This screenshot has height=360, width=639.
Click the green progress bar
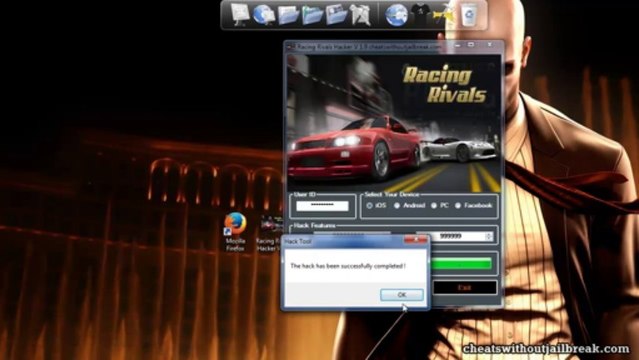click(461, 264)
